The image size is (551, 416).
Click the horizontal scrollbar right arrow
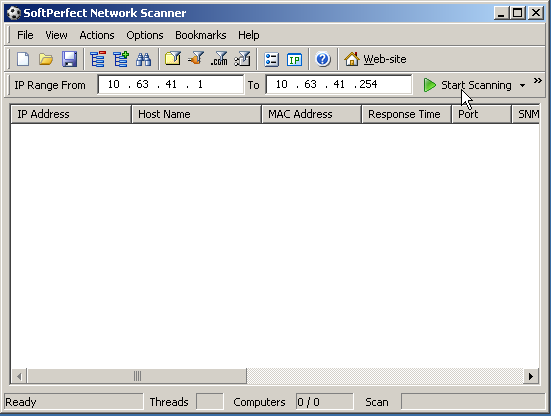tap(531, 376)
